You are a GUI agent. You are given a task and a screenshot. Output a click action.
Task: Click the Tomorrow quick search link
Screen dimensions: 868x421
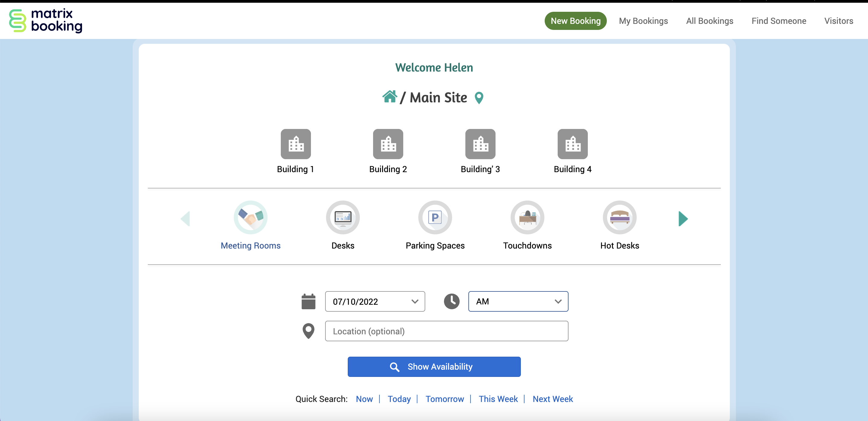click(x=445, y=399)
